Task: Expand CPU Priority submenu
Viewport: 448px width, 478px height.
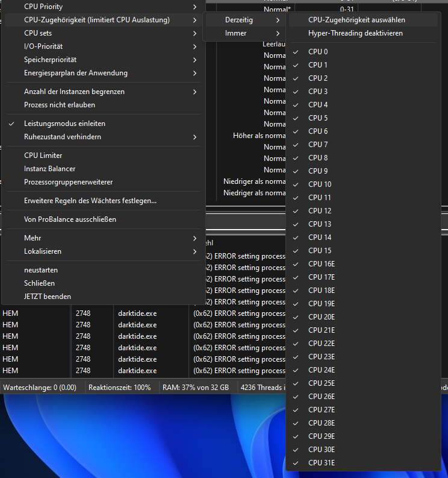Action: coord(103,7)
